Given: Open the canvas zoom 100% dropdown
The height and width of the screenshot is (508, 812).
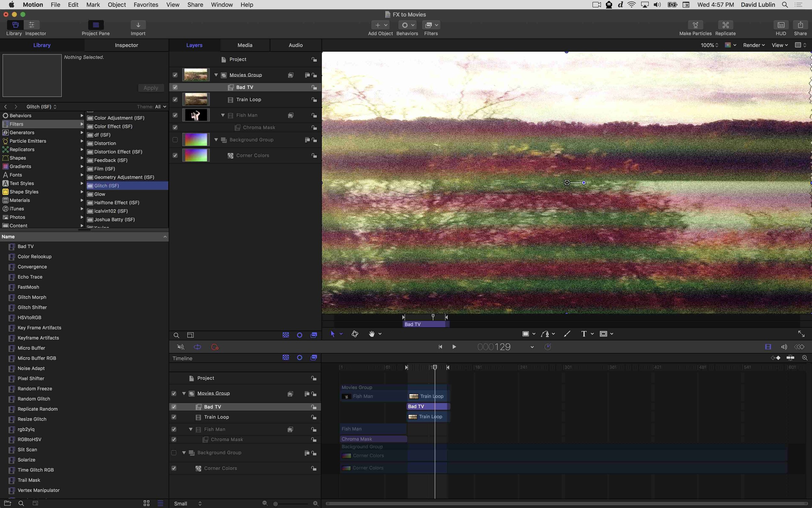Looking at the screenshot, I should click(709, 45).
